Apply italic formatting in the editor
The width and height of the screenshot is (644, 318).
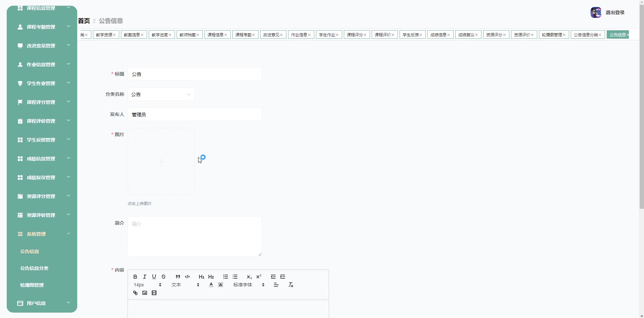coord(145,277)
